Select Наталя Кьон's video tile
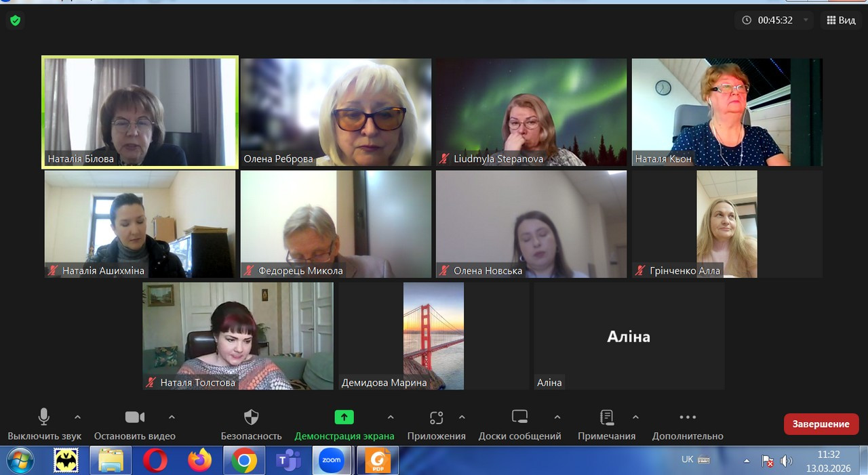This screenshot has height=475, width=868. (x=727, y=112)
